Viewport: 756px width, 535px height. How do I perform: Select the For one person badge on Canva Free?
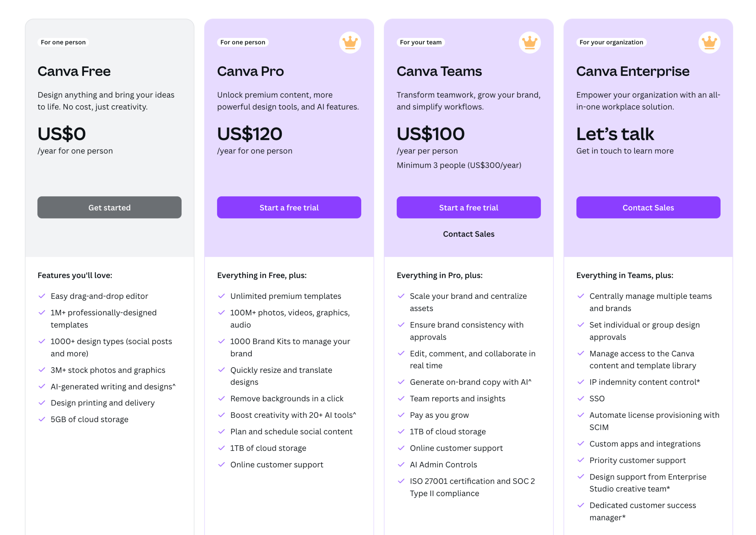[63, 42]
